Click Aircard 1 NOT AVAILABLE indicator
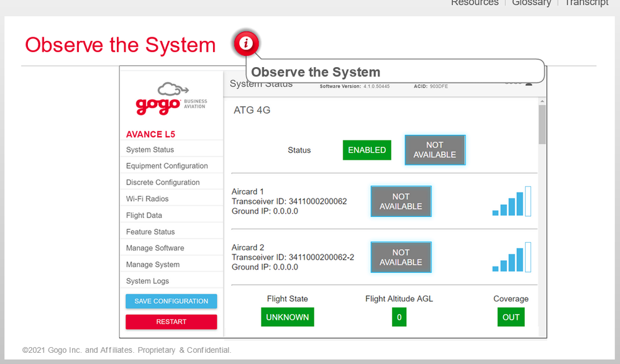 point(401,201)
